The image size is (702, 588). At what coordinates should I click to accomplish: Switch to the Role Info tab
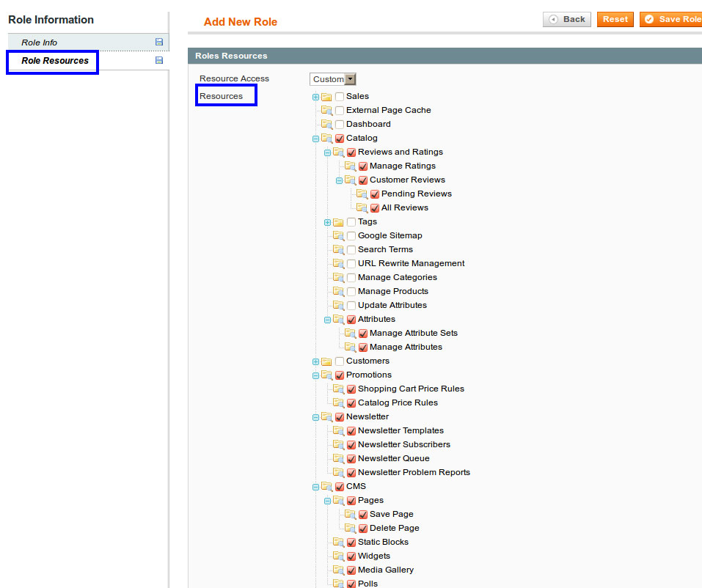coord(40,43)
